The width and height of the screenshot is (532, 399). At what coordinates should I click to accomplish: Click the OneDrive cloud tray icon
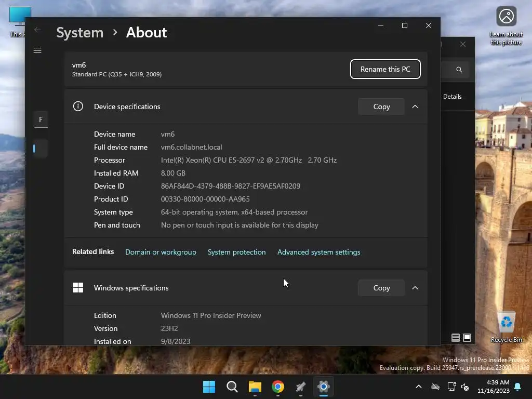click(435, 387)
